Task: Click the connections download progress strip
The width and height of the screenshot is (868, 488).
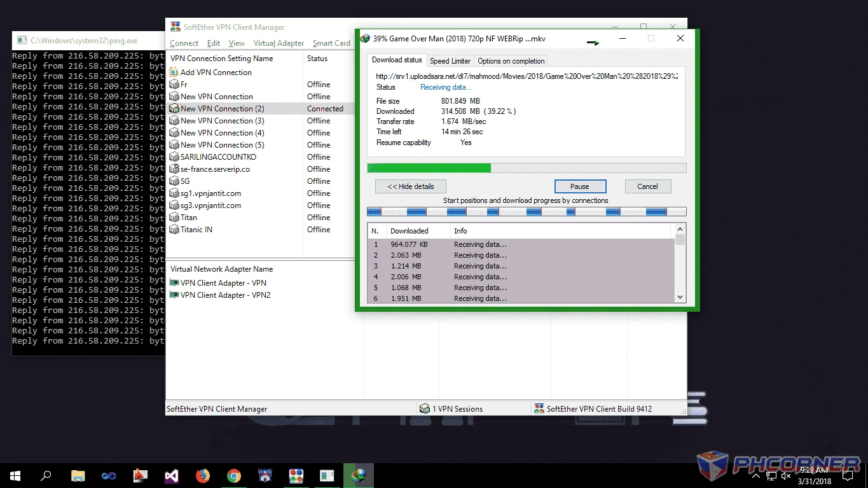Action: coord(527,211)
